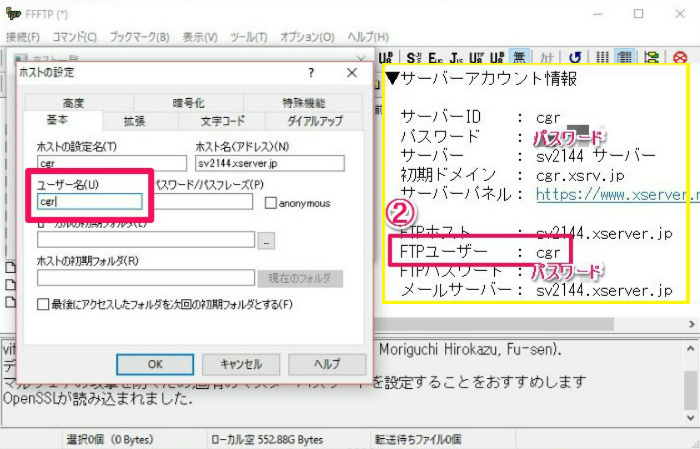The width and height of the screenshot is (700, 449).
Task: Toggle the 無 no-conversion toolbar icon
Action: 519,57
